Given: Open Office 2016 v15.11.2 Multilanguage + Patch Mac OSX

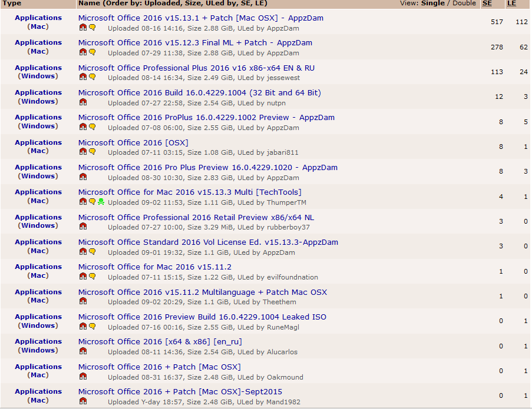Looking at the screenshot, I should pyautogui.click(x=203, y=292).
